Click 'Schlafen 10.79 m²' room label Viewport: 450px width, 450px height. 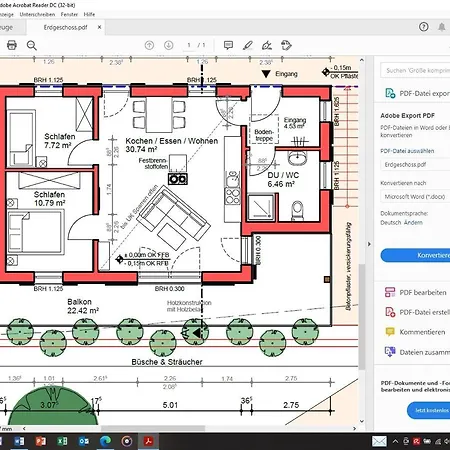[x=49, y=199]
